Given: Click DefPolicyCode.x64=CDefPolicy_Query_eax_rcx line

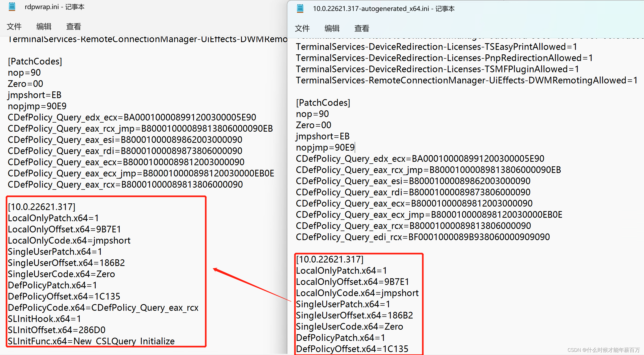Looking at the screenshot, I should [103, 308].
